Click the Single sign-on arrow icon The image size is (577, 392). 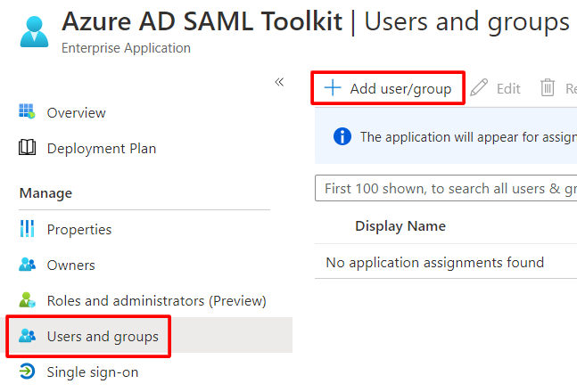pyautogui.click(x=28, y=372)
